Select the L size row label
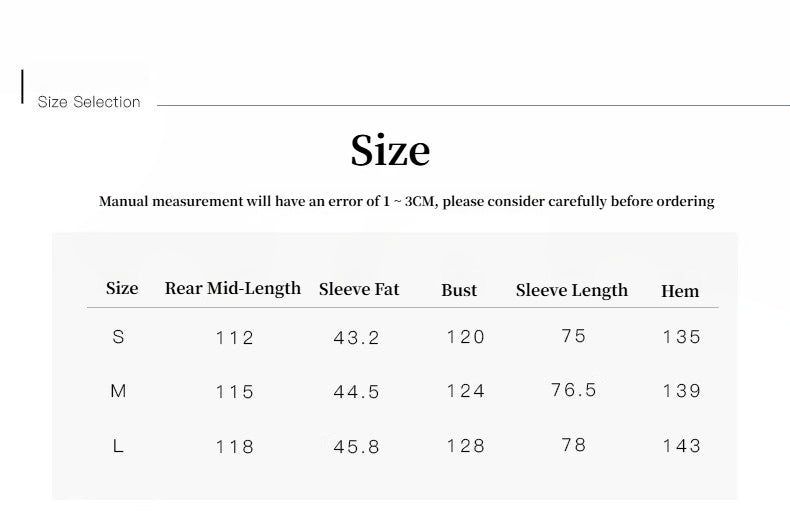 tap(118, 446)
